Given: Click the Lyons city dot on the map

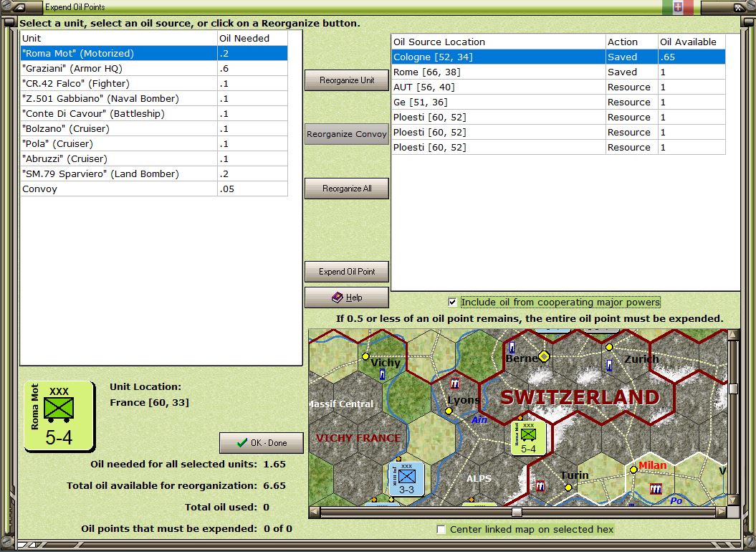Looking at the screenshot, I should (x=449, y=411).
